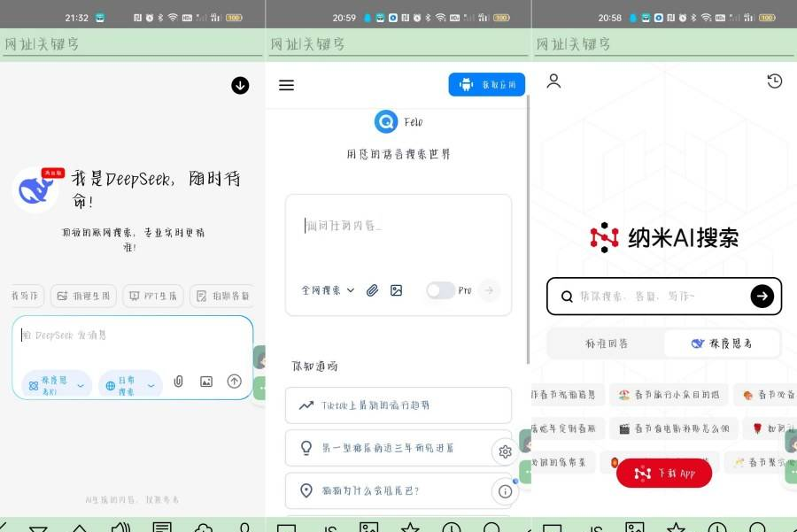Viewport: 797px width, 532px height.
Task: Switch to the 深度思考 tab with whale icon
Action: [x=721, y=343]
